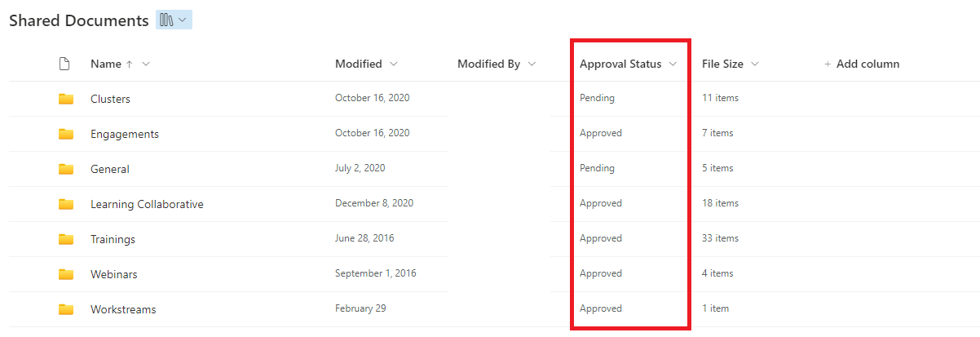Click the Shared Documents title
This screenshot has height=337, width=980.
click(79, 20)
